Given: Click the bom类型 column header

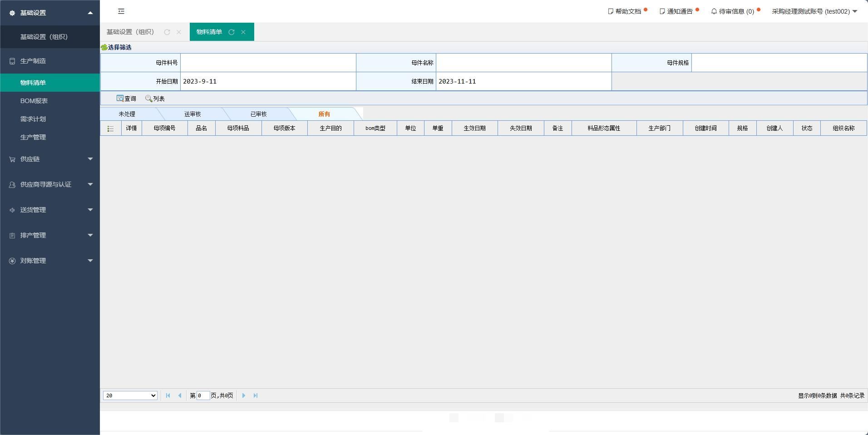Looking at the screenshot, I should coord(375,129).
